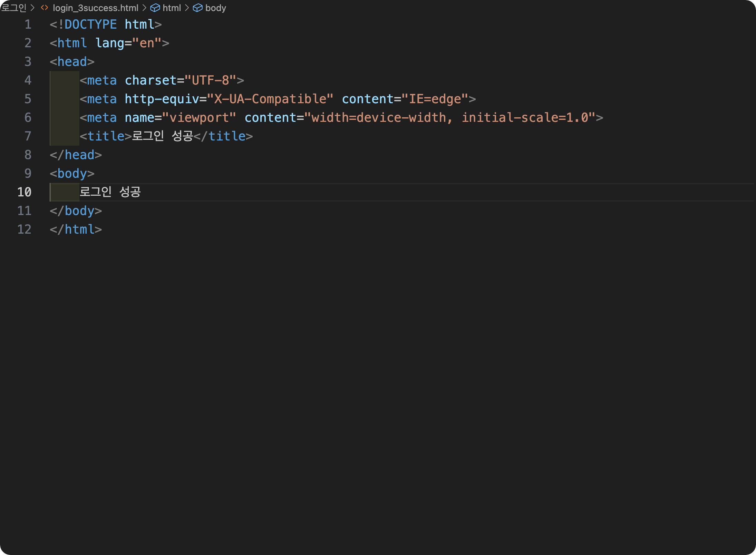Click 로그인 성공 text on line 10
This screenshot has height=555, width=756.
pyautogui.click(x=110, y=192)
